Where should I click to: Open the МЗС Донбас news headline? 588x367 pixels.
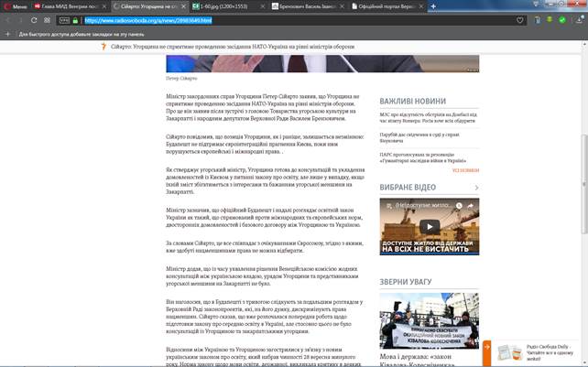tap(428, 117)
